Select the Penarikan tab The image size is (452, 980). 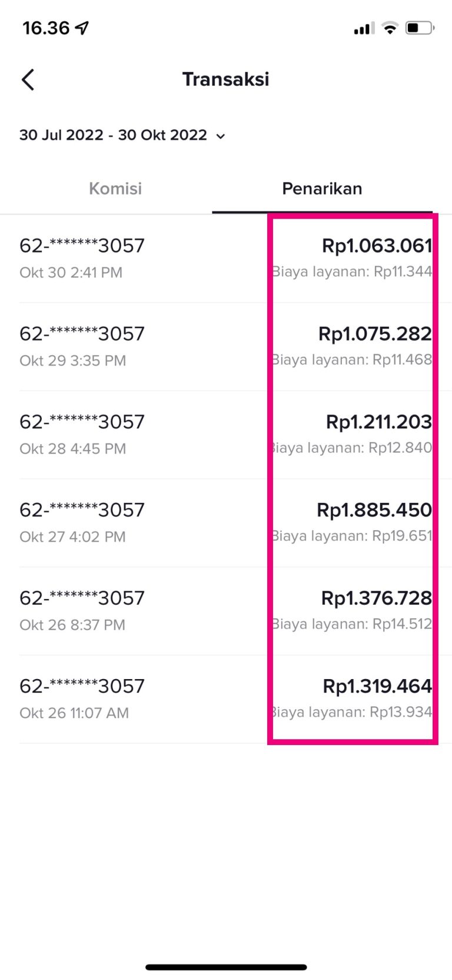pos(322,188)
